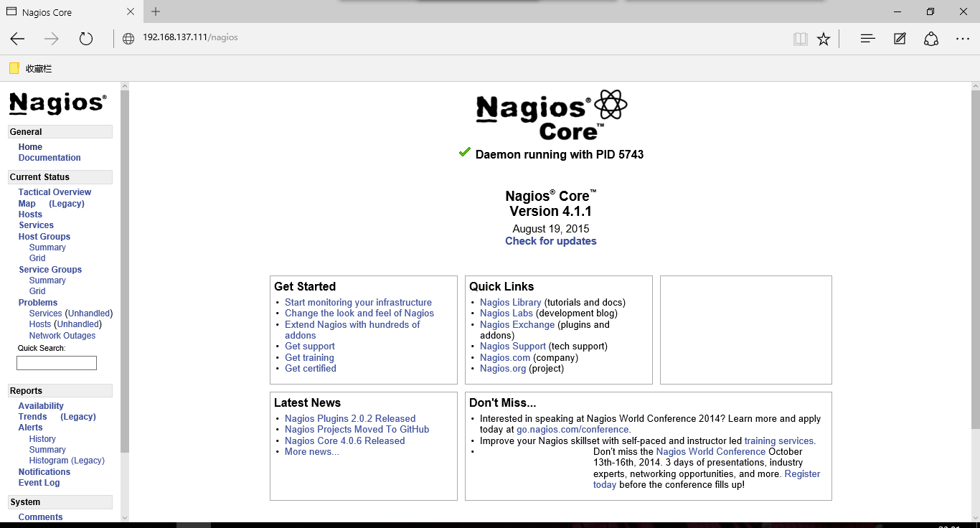Screen dimensions: 980x528
Task: Open Unhandled services problems
Action: coord(89,313)
